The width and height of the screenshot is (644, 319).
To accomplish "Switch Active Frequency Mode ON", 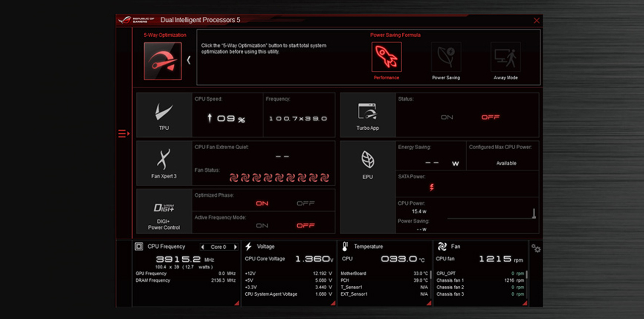I will [x=262, y=225].
